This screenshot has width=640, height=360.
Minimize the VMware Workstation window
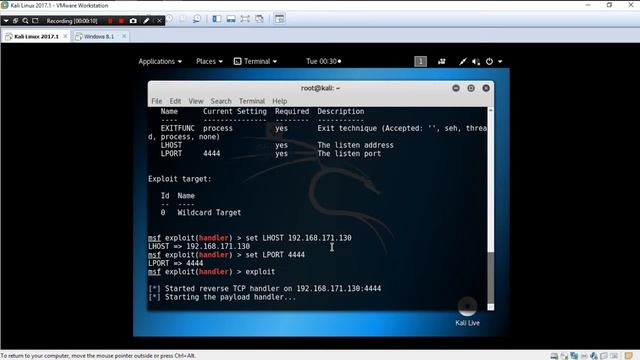tap(588, 5)
